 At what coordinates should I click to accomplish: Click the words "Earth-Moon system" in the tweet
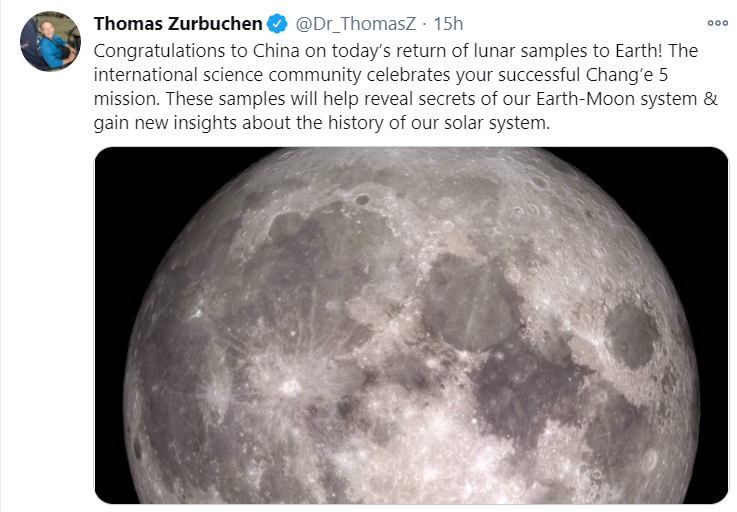pyautogui.click(x=616, y=99)
